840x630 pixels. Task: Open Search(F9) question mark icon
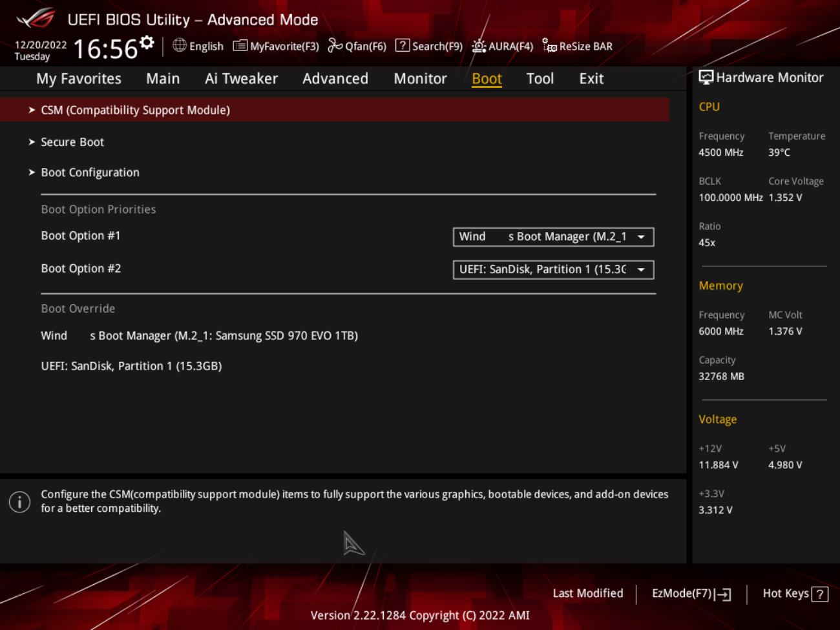[402, 45]
